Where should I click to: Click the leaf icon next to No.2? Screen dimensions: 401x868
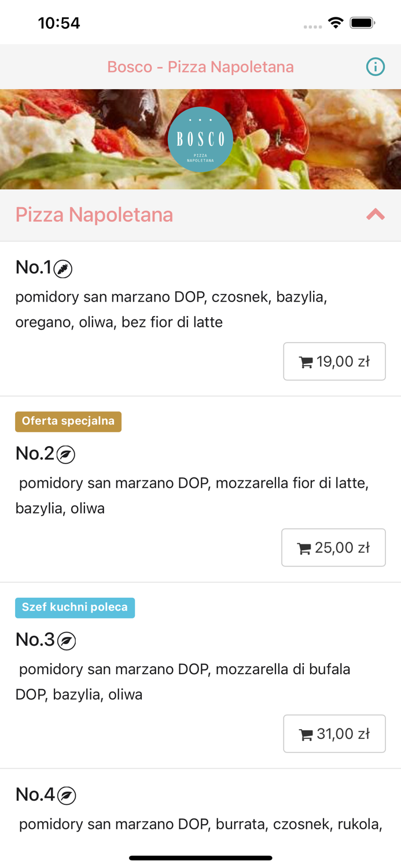(65, 454)
